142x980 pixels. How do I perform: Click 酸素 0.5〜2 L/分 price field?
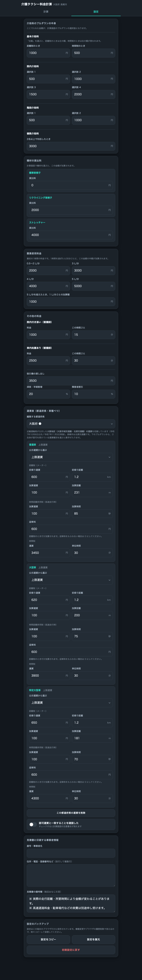tap(48, 270)
